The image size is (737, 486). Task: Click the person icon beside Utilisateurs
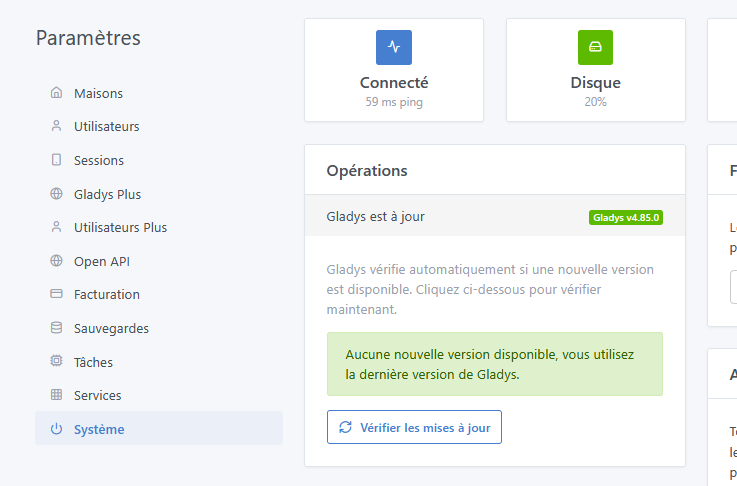(x=56, y=126)
